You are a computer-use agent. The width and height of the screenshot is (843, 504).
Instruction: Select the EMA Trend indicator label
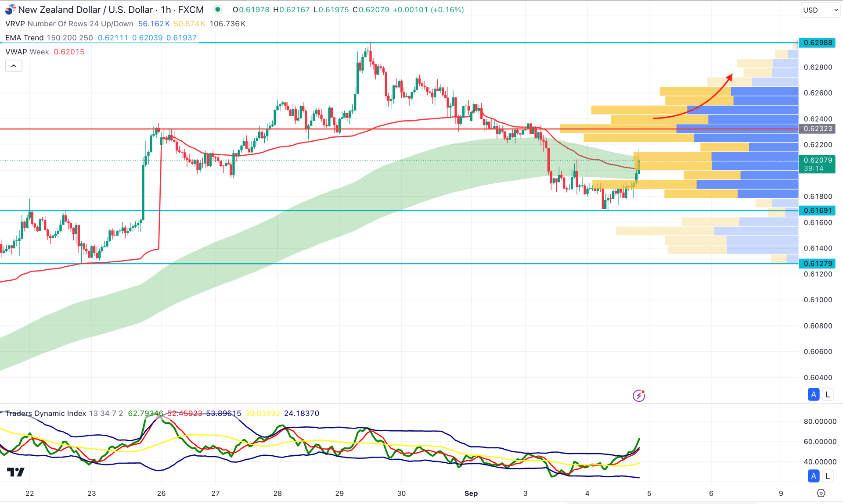(x=25, y=38)
